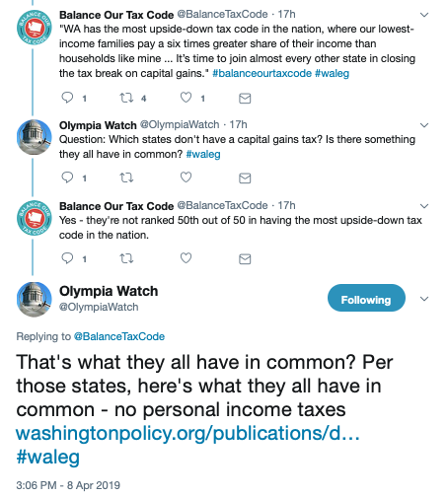The height and width of the screenshot is (496, 448).
Task: Click the Following button for Olympia Watch
Action: pyautogui.click(x=366, y=298)
